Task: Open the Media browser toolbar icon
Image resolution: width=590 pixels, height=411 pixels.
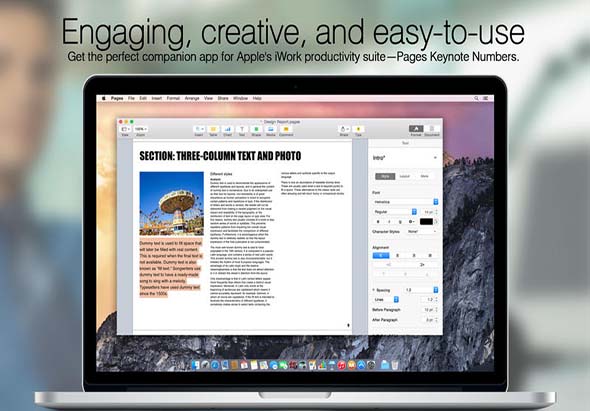Action: 271,129
